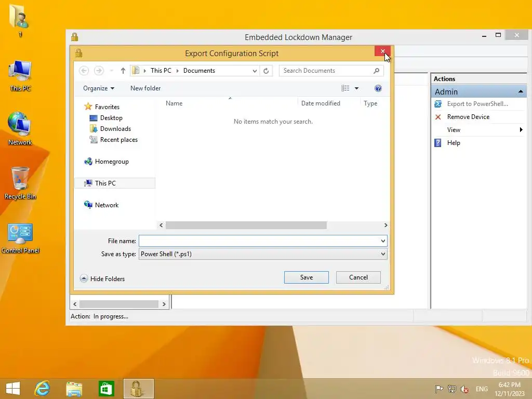Open the view options dropdown arrow
The image size is (532, 399).
(356, 88)
